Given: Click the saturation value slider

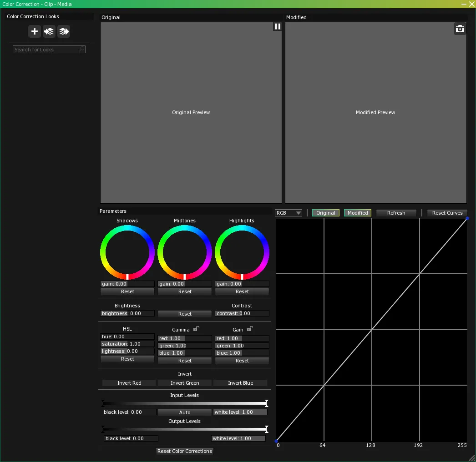Looking at the screenshot, I should point(127,344).
